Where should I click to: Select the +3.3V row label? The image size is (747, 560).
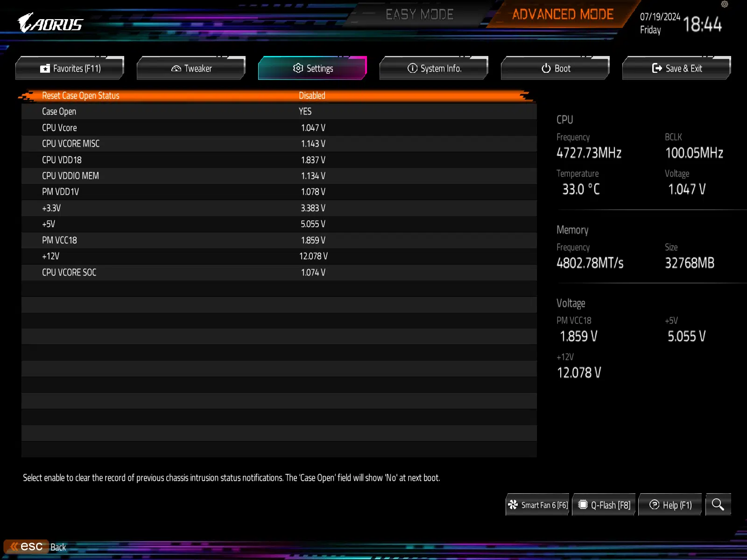[51, 208]
